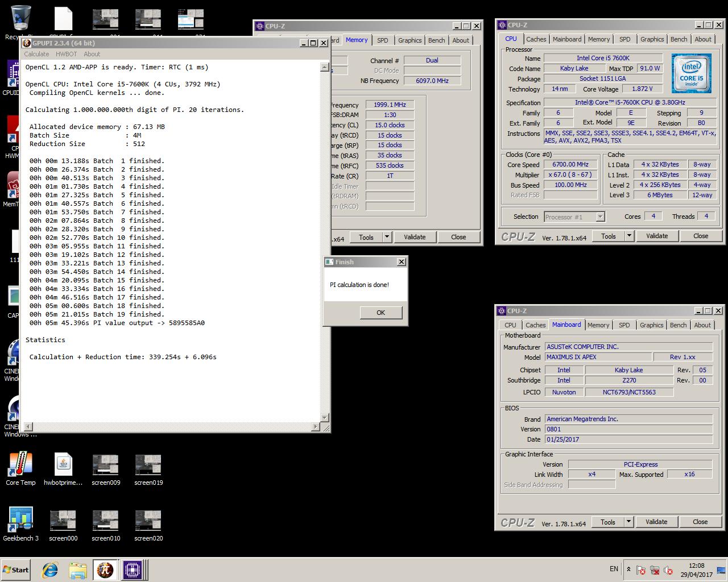Image resolution: width=728 pixels, height=582 pixels.
Task: Click GPUPI vertical scrollbar down arrow
Action: tap(324, 417)
